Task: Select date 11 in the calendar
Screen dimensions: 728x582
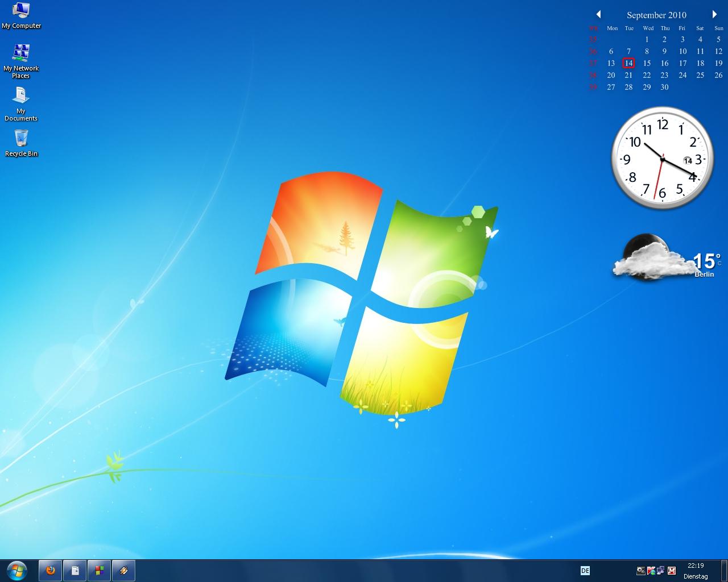Action: click(700, 51)
